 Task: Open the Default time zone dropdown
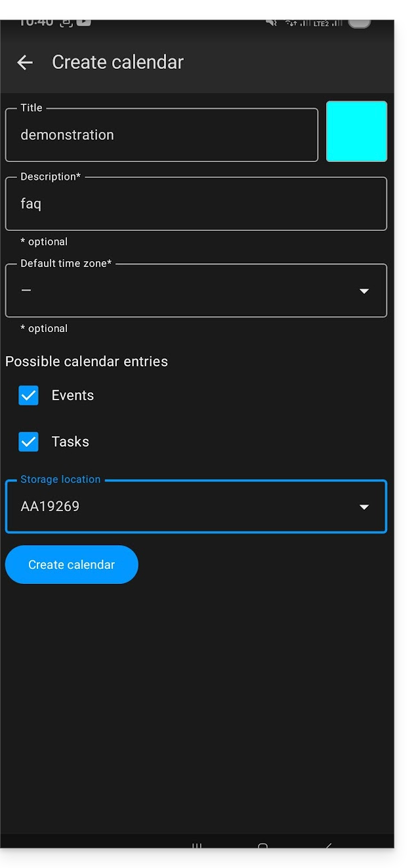196,291
